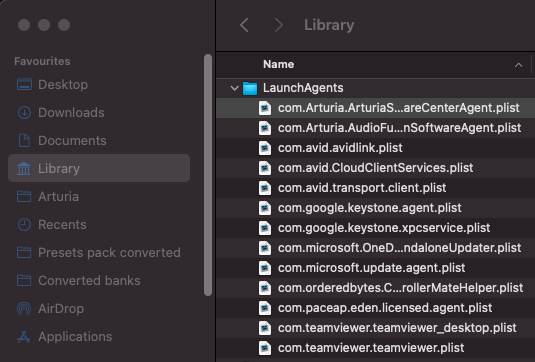Click the Documents page icon in sidebar

pos(24,140)
